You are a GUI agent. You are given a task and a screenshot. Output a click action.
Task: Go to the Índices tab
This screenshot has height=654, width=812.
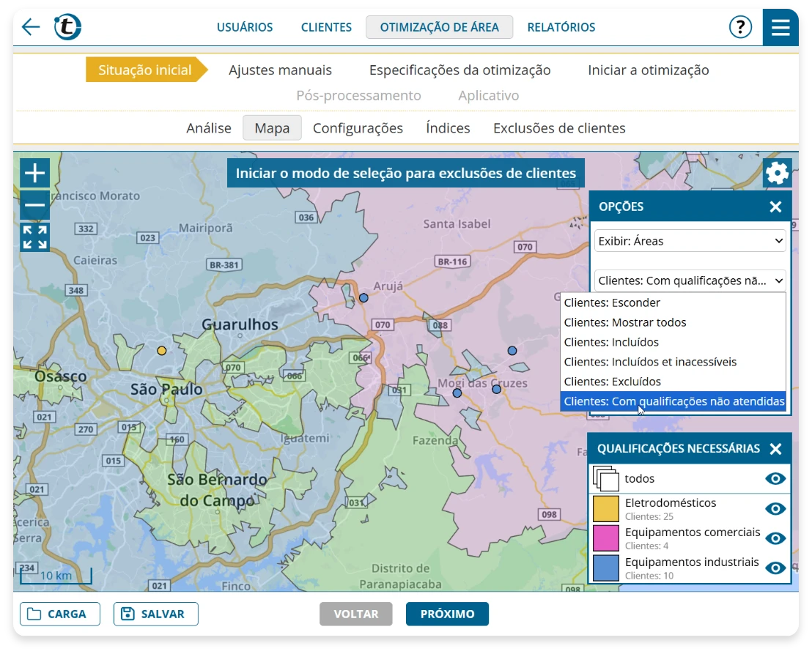448,128
